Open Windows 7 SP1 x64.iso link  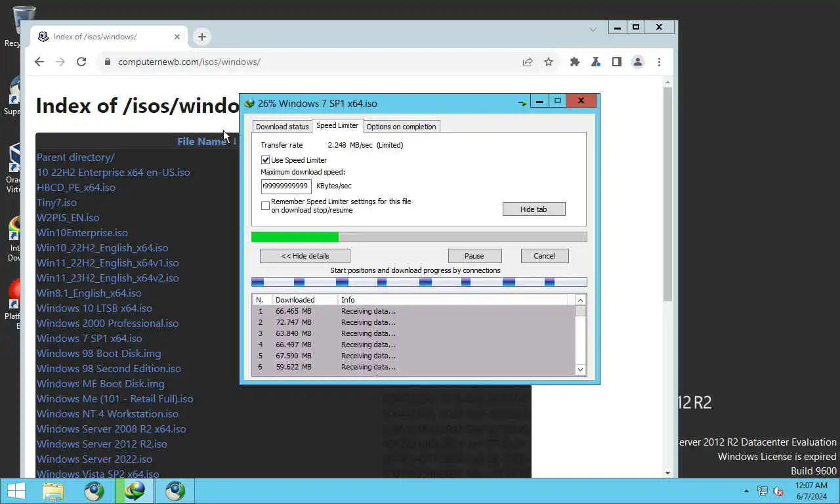[89, 339]
